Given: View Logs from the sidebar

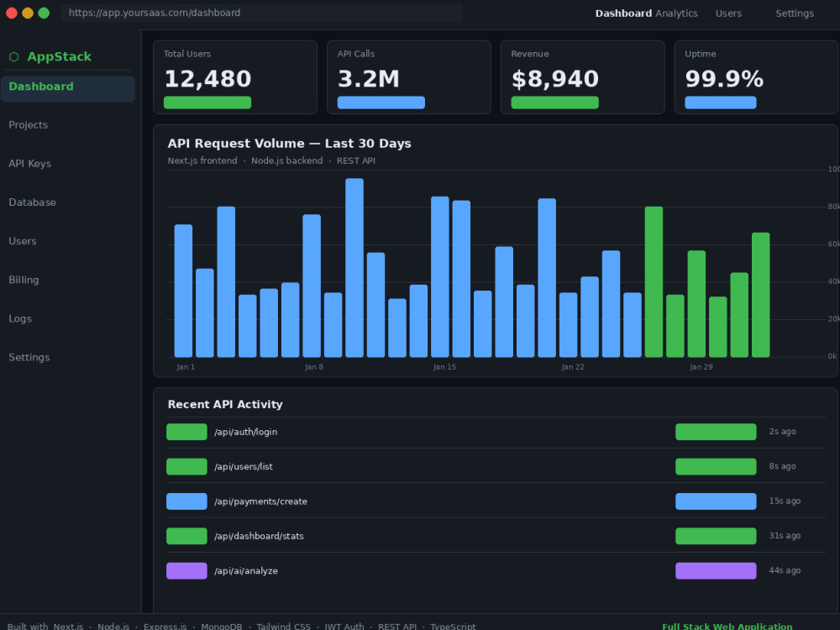Looking at the screenshot, I should click(20, 318).
